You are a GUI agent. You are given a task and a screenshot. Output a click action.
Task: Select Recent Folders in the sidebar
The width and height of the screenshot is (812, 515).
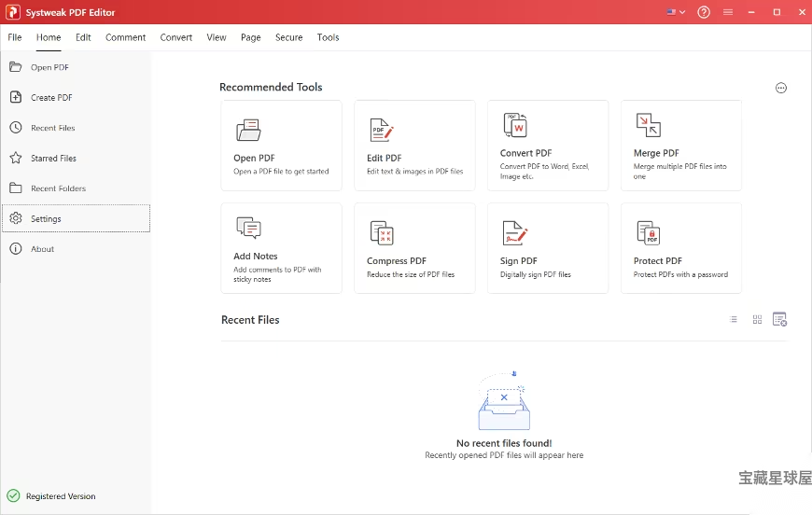[58, 188]
